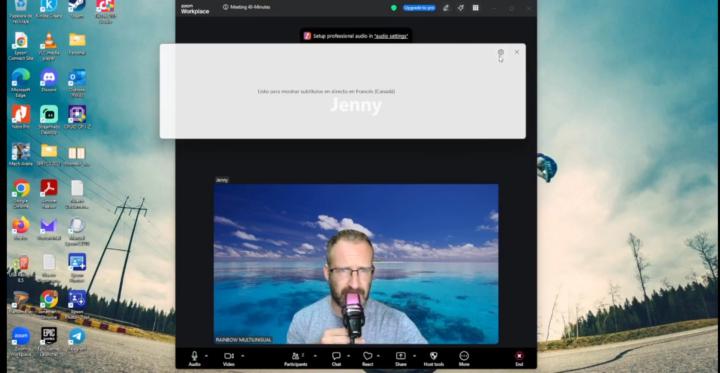The image size is (720, 373).
Task: Launch Microsoft Edge from the desktop
Action: tap(21, 83)
